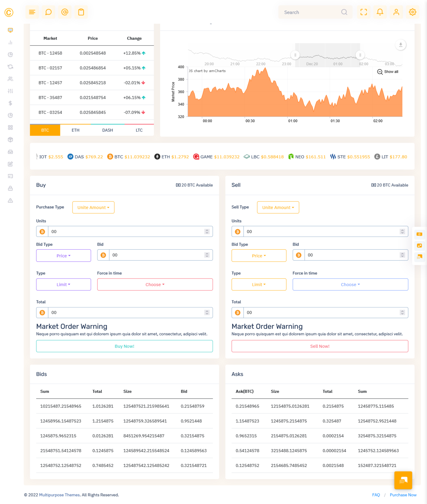Viewport: 427px width, 504px height.
Task: Open the Force in time Choose dropdown
Action: tap(155, 284)
